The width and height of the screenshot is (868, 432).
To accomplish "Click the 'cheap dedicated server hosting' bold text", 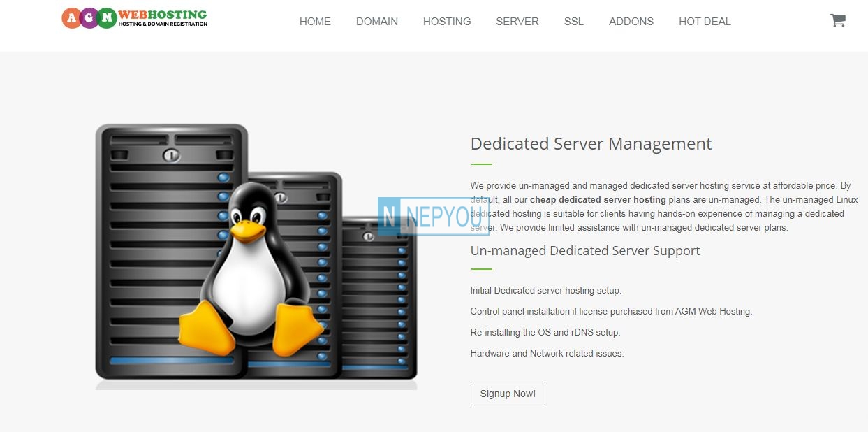I will point(598,200).
